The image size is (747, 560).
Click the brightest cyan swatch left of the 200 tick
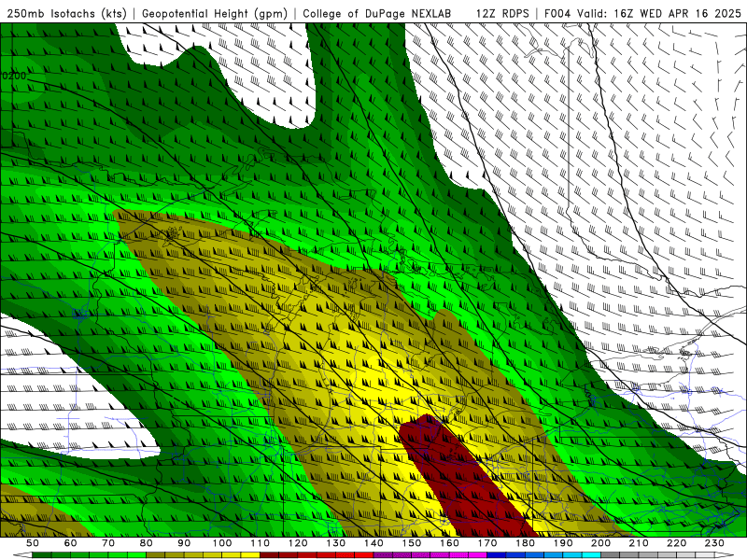[x=591, y=555]
